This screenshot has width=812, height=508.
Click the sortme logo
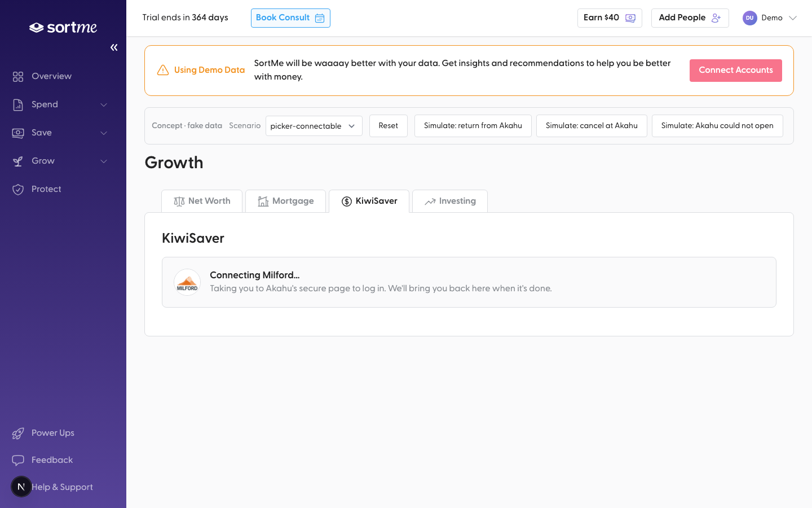tap(63, 28)
